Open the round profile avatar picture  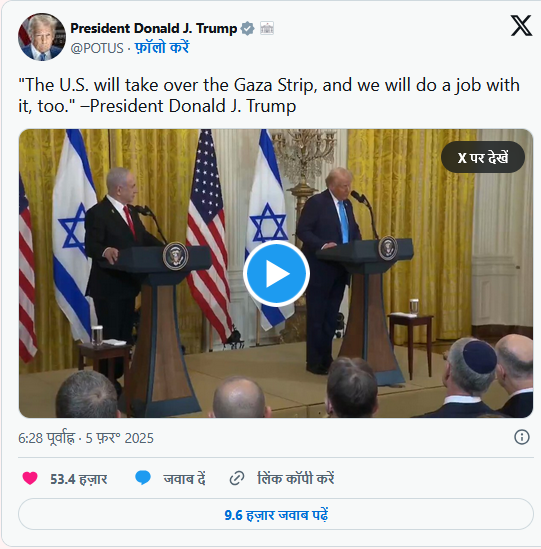(x=42, y=37)
